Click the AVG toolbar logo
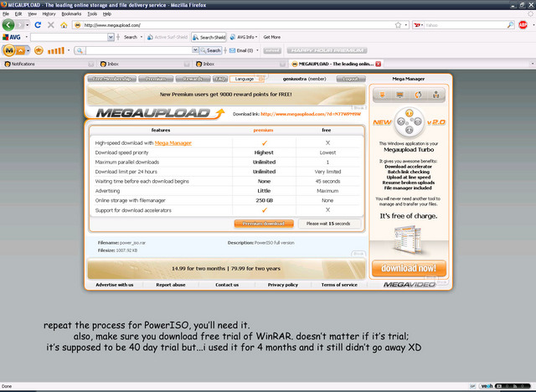This screenshot has width=536, height=392. (12, 37)
